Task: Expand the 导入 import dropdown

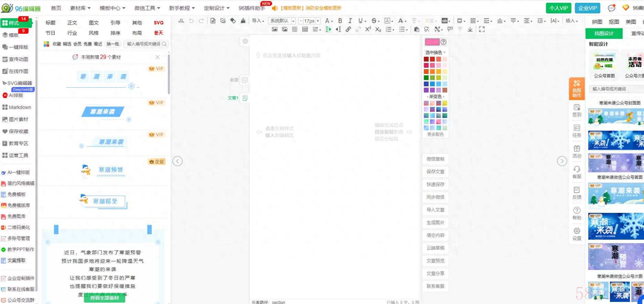Action: (x=258, y=21)
